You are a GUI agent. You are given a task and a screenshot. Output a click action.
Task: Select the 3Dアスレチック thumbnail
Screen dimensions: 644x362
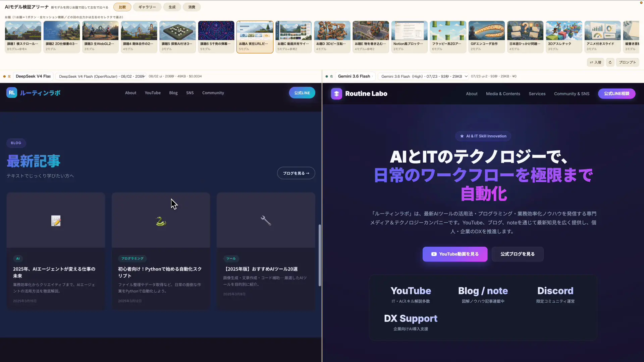tap(564, 37)
